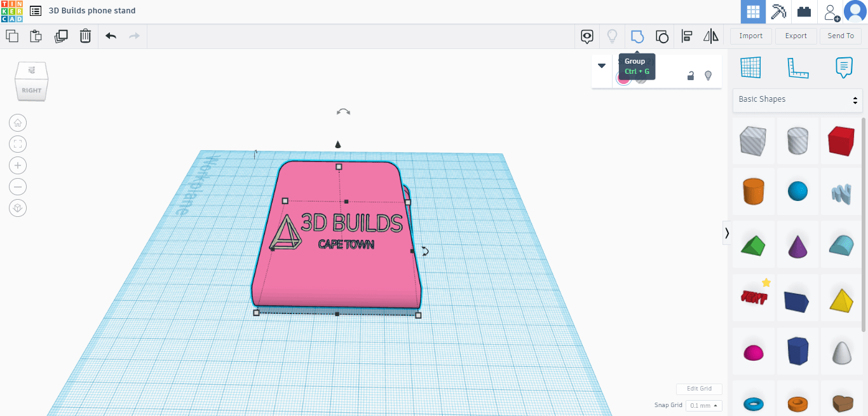Screen dimensions: 868x416
Task: Switch to the Blocks (Minecraft) mode tab
Action: [x=778, y=12]
